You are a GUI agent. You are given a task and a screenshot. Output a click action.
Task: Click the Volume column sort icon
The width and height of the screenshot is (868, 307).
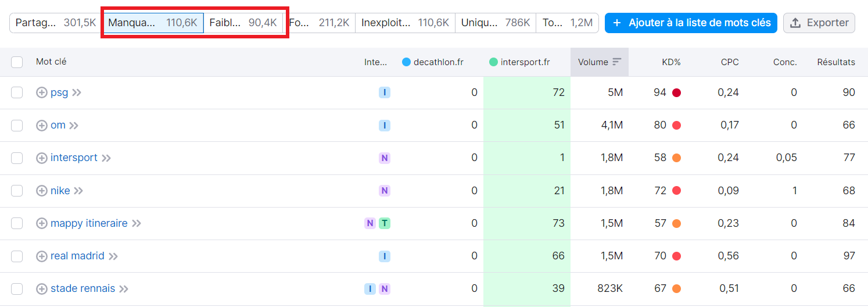pos(616,62)
